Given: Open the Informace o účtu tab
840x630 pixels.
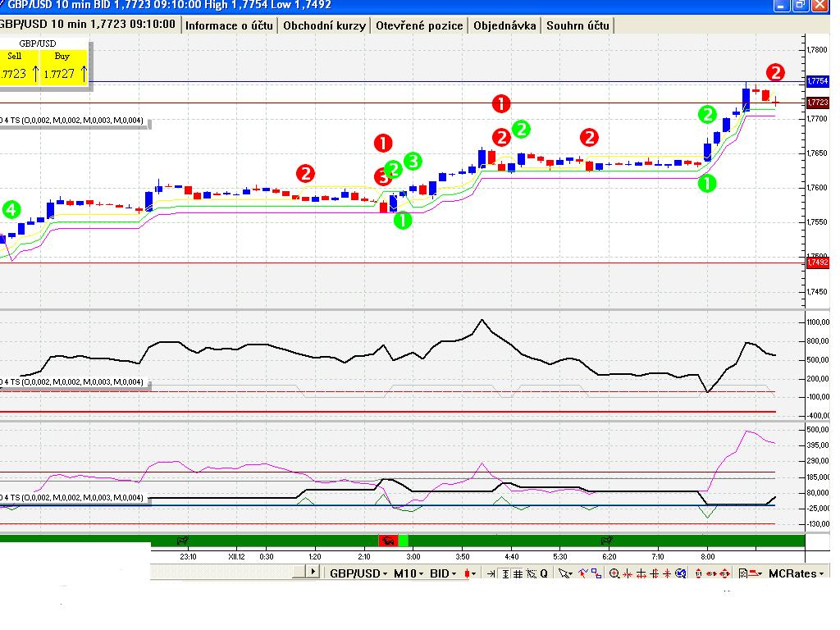Looking at the screenshot, I should [x=229, y=25].
